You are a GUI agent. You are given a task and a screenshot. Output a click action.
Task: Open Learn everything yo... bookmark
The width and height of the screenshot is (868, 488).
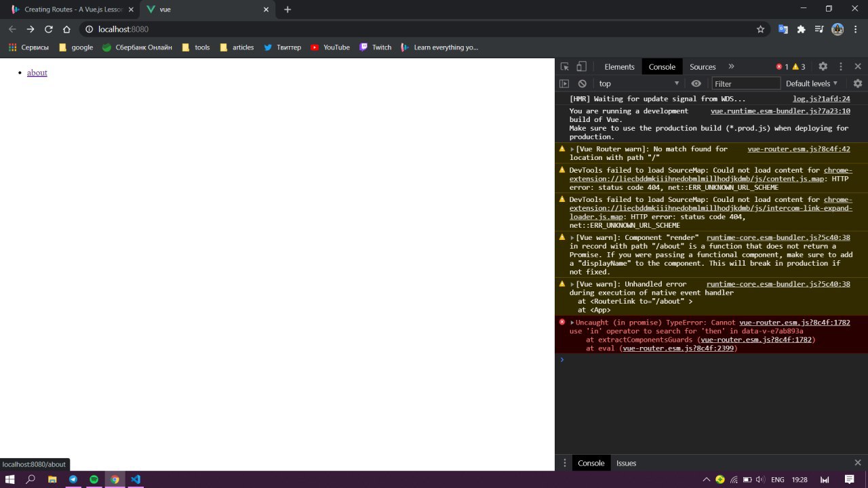tap(439, 47)
